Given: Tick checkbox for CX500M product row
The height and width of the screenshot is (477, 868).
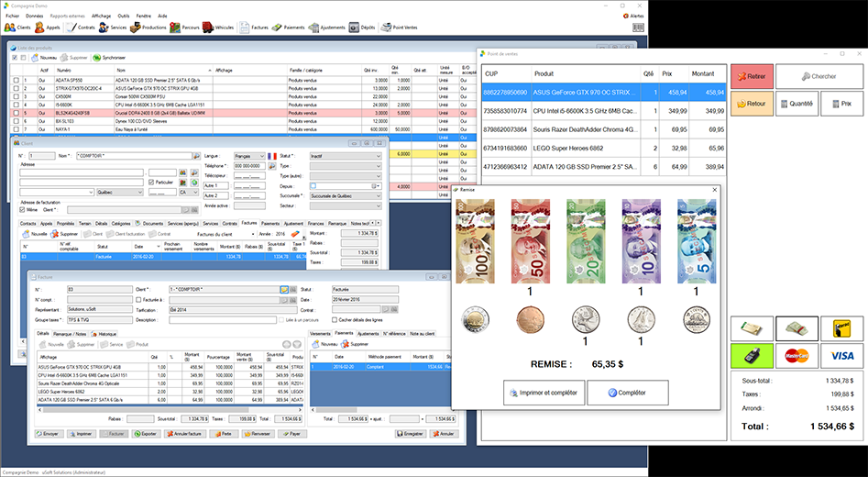Looking at the screenshot, I should (16, 96).
